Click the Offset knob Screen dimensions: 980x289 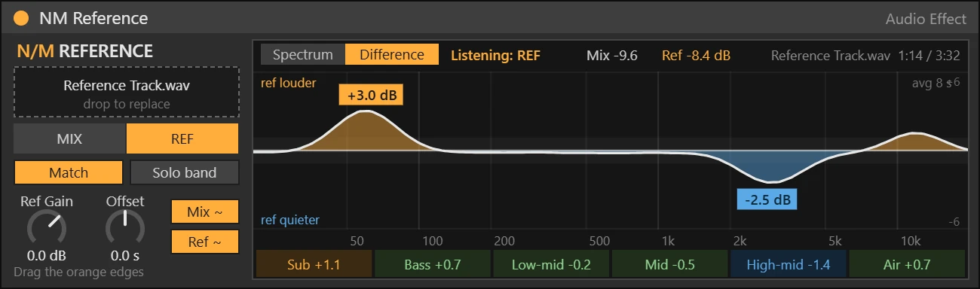point(124,227)
